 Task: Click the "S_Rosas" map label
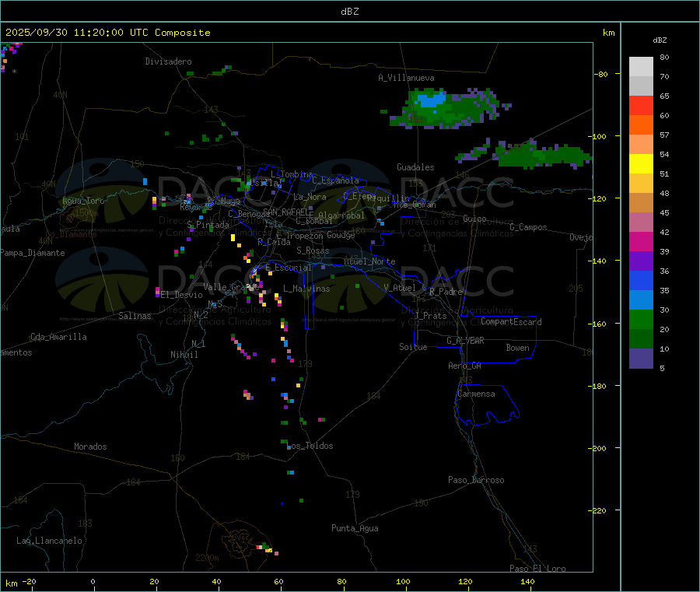click(x=313, y=251)
